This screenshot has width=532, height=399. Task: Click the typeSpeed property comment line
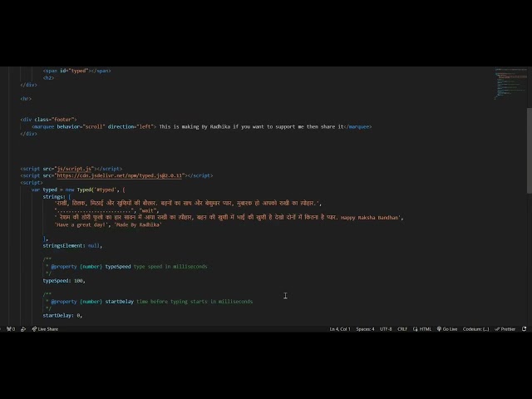tap(126, 267)
